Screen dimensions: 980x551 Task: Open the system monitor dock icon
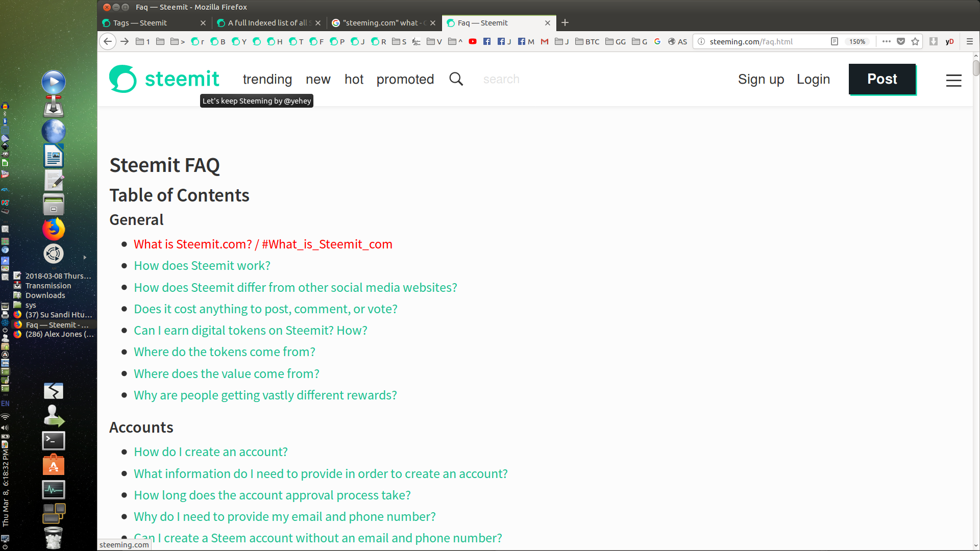pos(54,490)
